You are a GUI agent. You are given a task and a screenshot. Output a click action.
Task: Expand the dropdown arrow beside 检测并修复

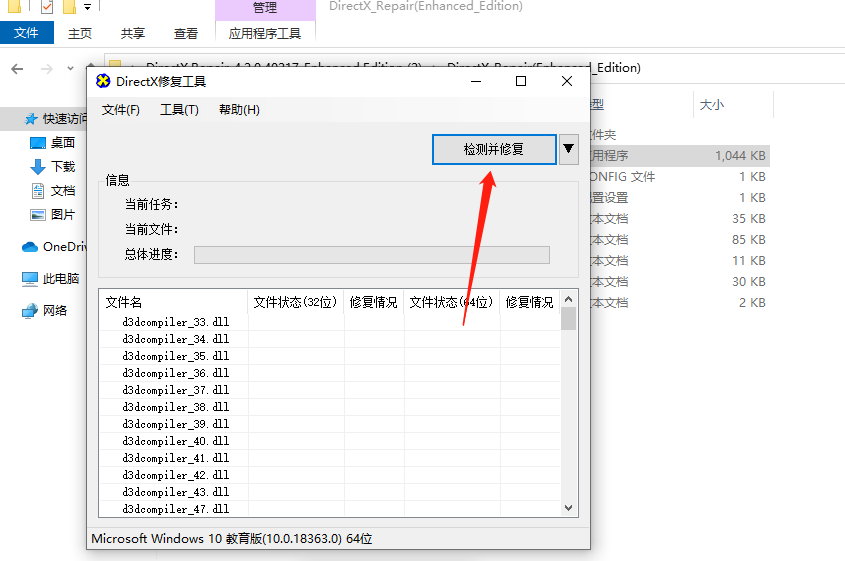coord(569,150)
